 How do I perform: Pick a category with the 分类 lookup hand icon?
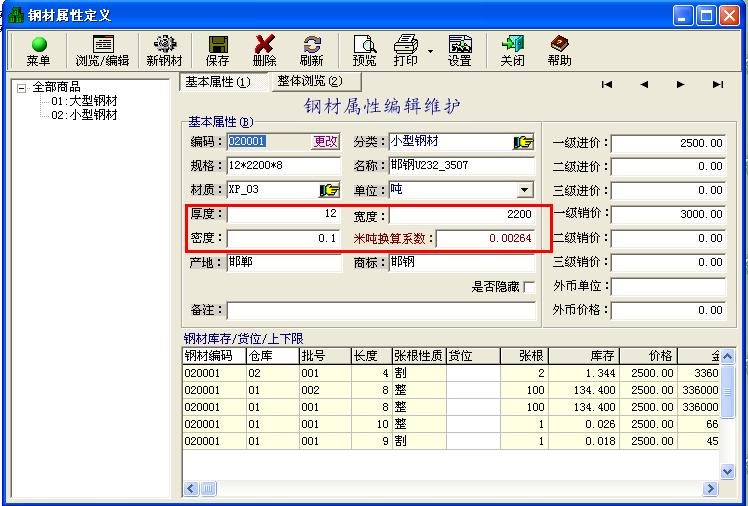[523, 142]
